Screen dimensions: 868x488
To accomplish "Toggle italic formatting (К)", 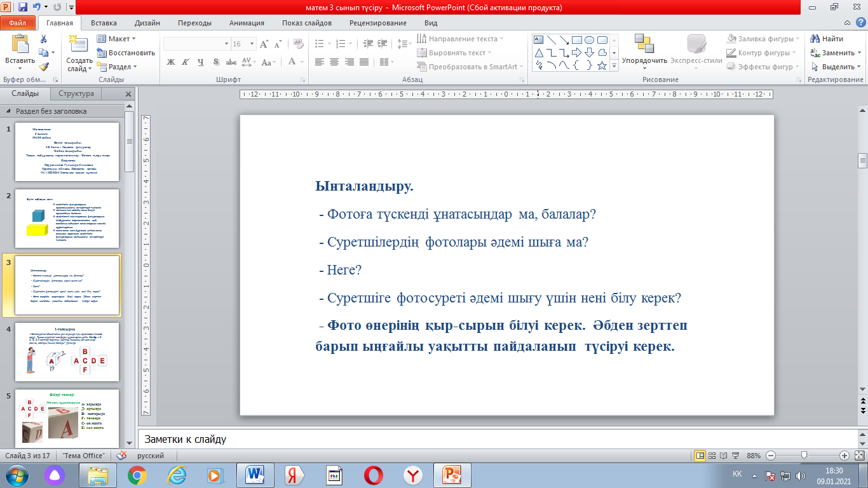I will click(186, 62).
